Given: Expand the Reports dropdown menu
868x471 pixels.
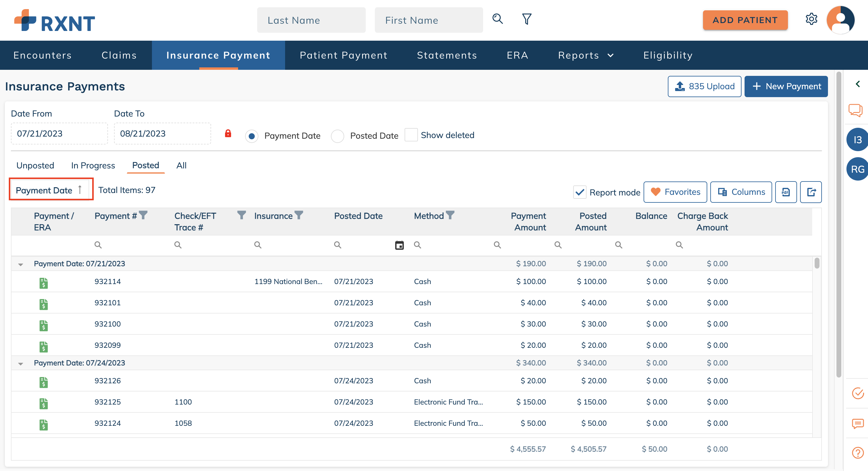Looking at the screenshot, I should [586, 55].
